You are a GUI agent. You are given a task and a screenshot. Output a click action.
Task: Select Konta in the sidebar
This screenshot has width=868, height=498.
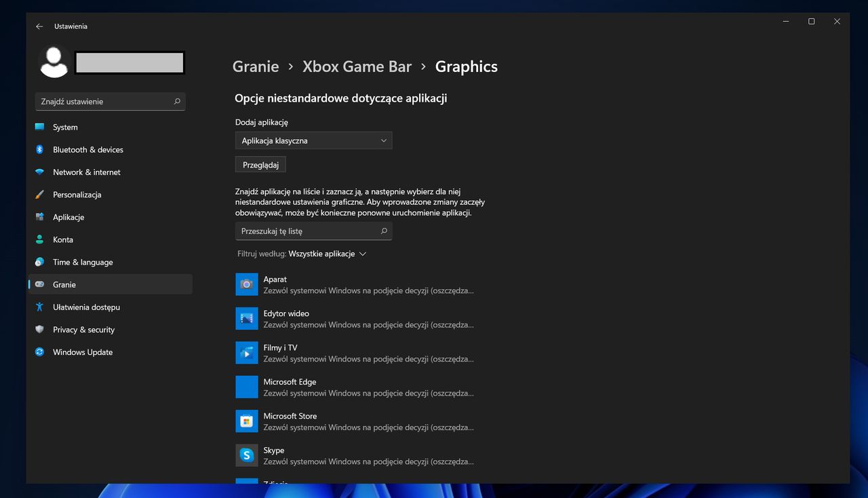tap(62, 240)
